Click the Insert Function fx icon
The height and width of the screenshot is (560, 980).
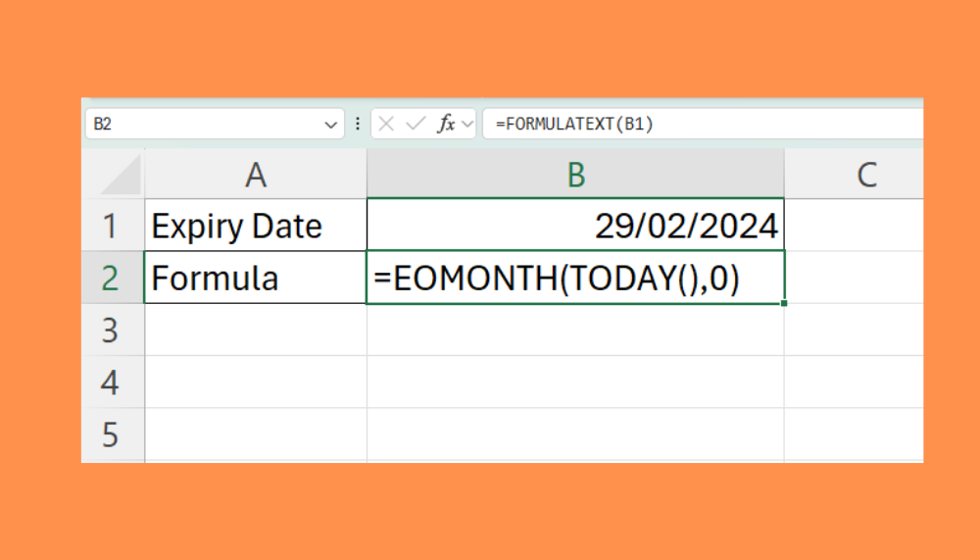pos(446,124)
